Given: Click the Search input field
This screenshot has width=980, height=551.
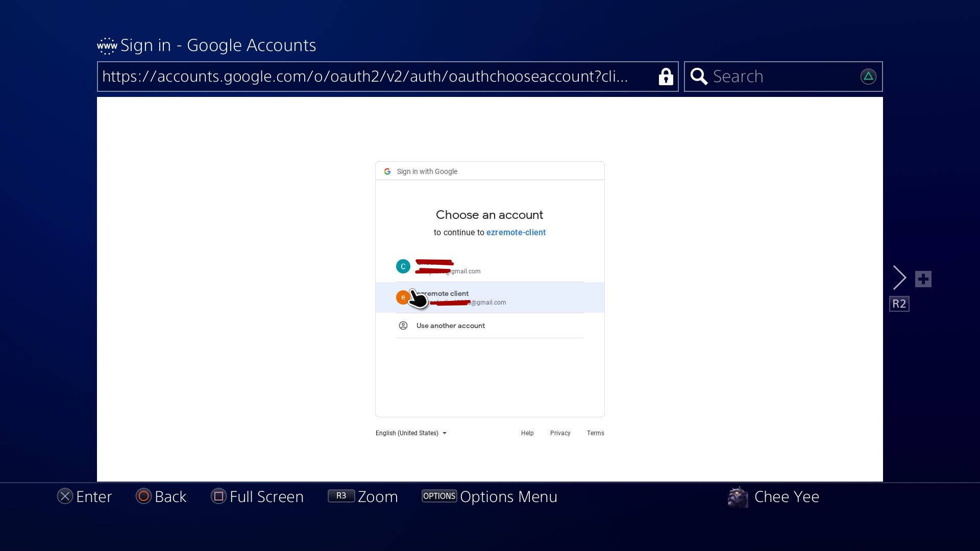Looking at the screenshot, I should (783, 77).
